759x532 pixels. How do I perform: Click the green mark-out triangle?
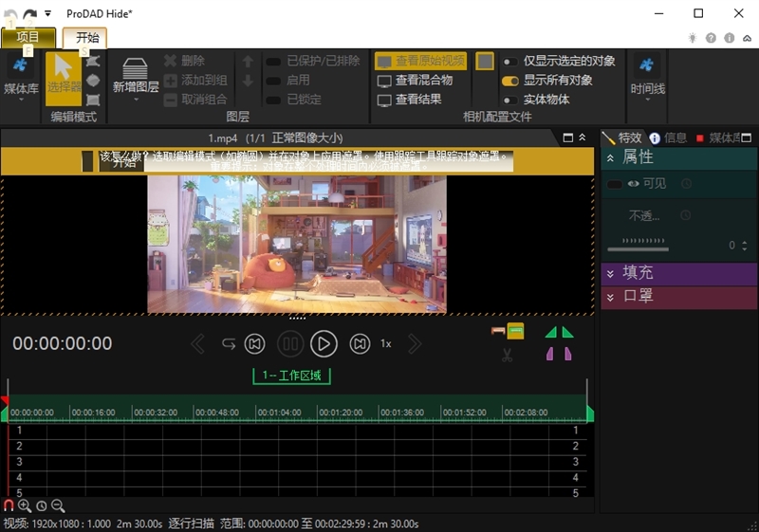click(567, 332)
